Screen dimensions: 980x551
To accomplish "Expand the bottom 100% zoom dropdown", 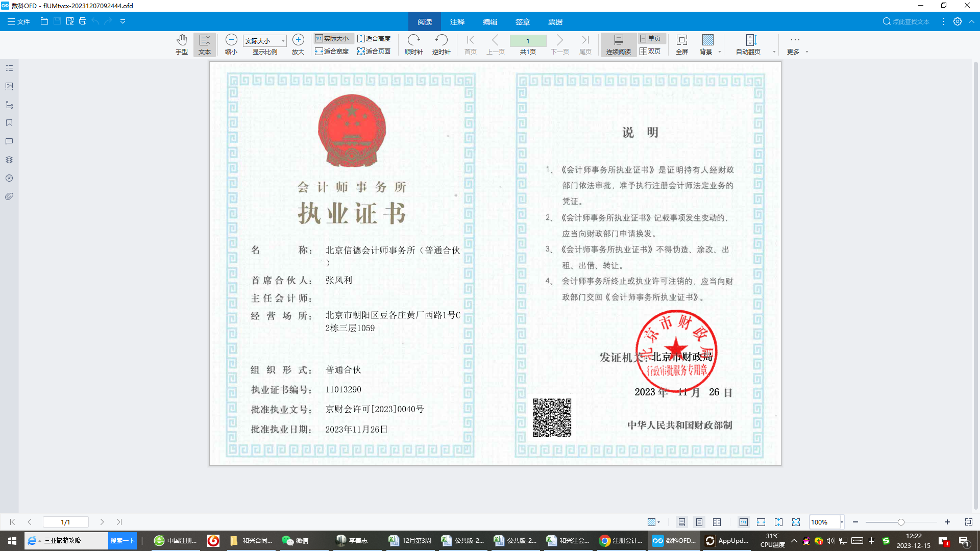I will (842, 522).
